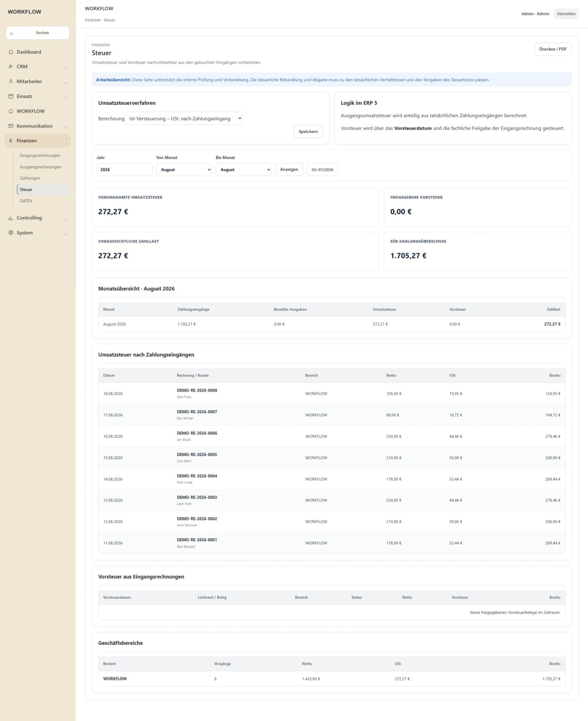
Task: Click invoice DEMO-RE-2026-0007
Action: pyautogui.click(x=197, y=412)
